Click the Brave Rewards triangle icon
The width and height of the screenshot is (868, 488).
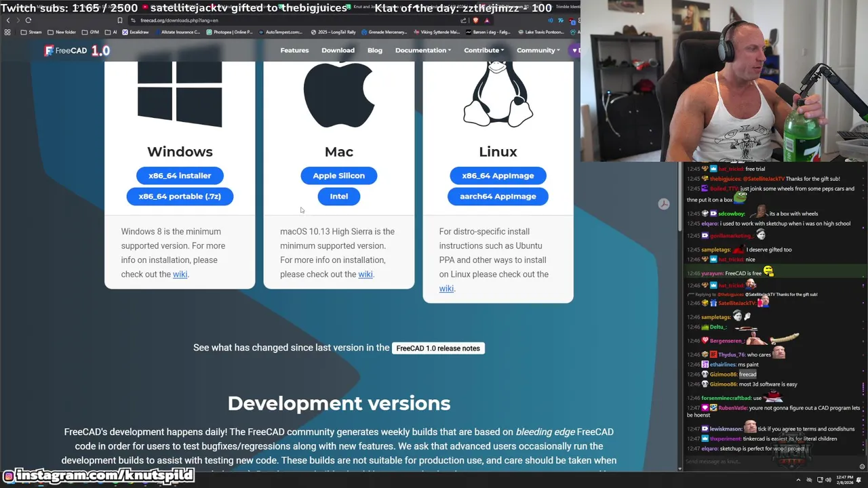click(x=487, y=20)
